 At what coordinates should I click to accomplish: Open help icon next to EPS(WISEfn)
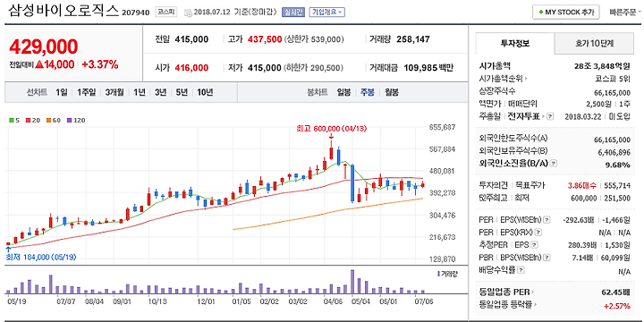coord(547,220)
